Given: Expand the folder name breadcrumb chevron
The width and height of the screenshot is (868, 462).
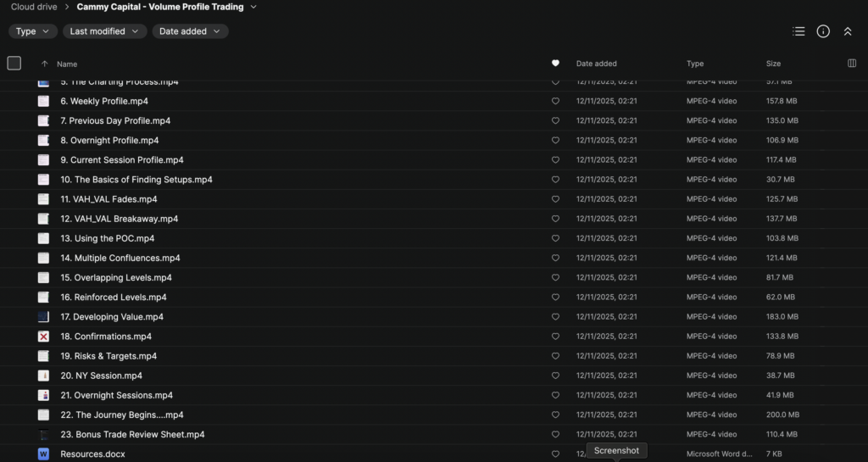Looking at the screenshot, I should 253,7.
